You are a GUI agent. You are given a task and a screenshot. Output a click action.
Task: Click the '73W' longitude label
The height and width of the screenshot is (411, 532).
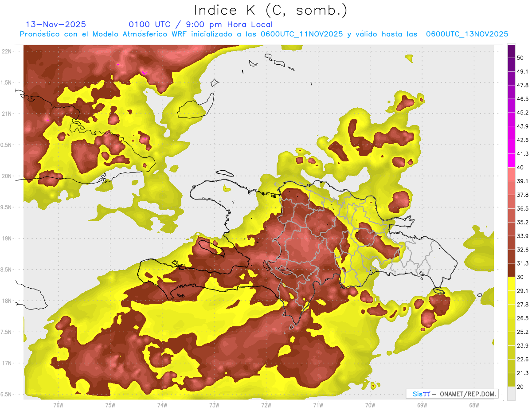pos(214,405)
